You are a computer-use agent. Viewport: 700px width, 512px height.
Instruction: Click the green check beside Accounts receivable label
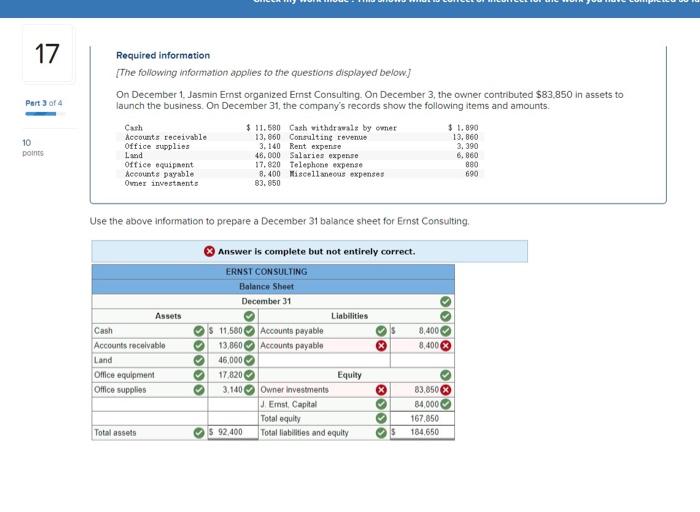click(x=199, y=345)
